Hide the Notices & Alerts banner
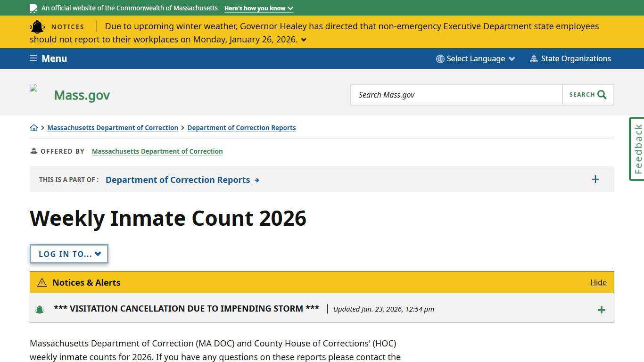 598,282
